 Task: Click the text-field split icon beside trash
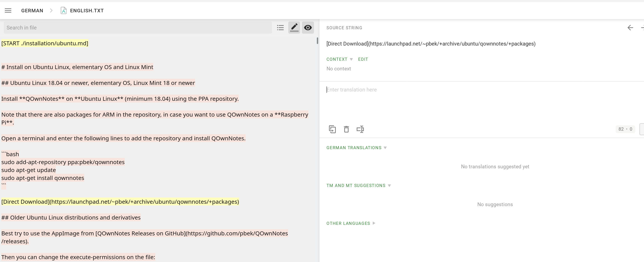click(360, 129)
